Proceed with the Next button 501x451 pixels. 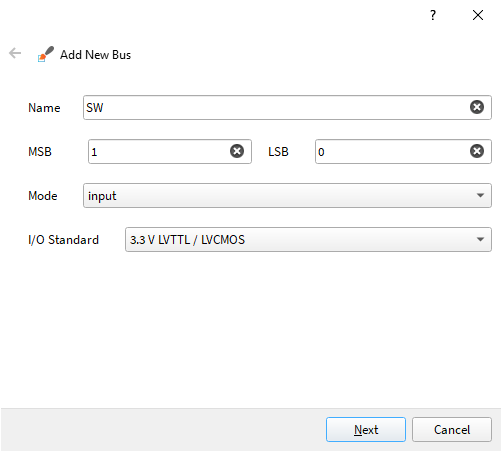366,429
